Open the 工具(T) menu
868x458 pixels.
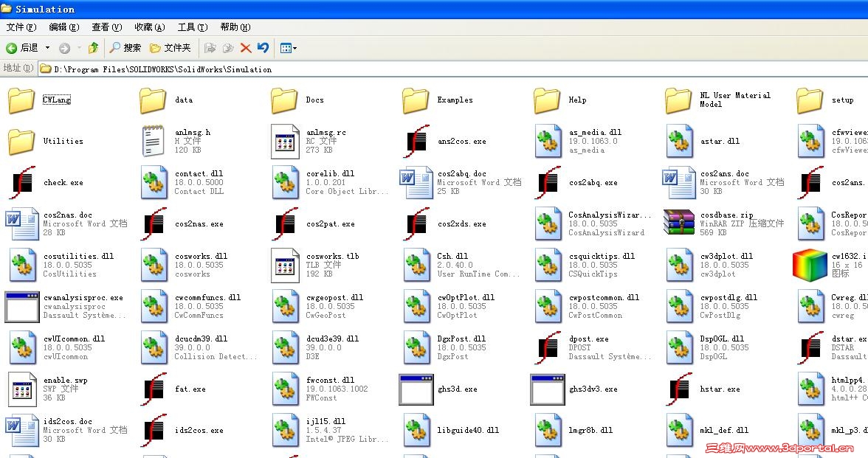click(192, 27)
